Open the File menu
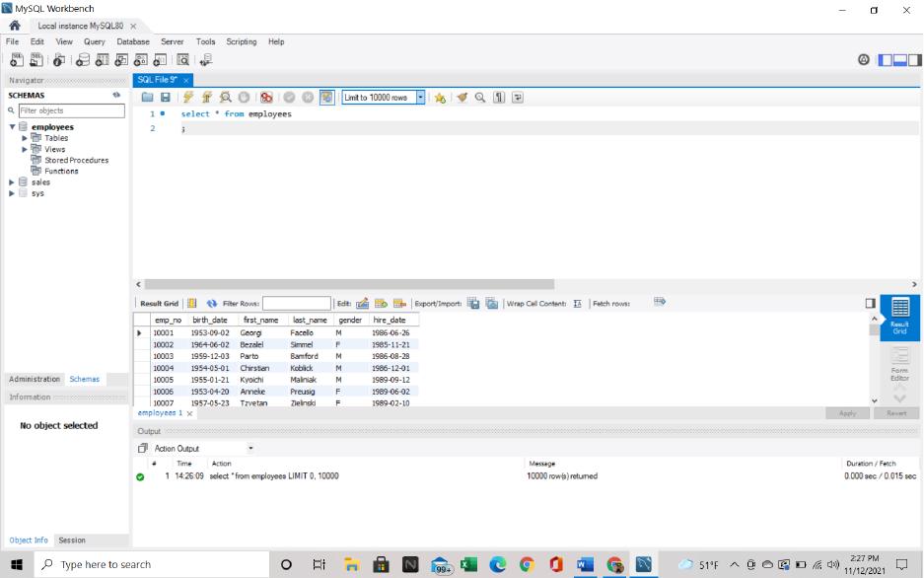 coord(13,41)
